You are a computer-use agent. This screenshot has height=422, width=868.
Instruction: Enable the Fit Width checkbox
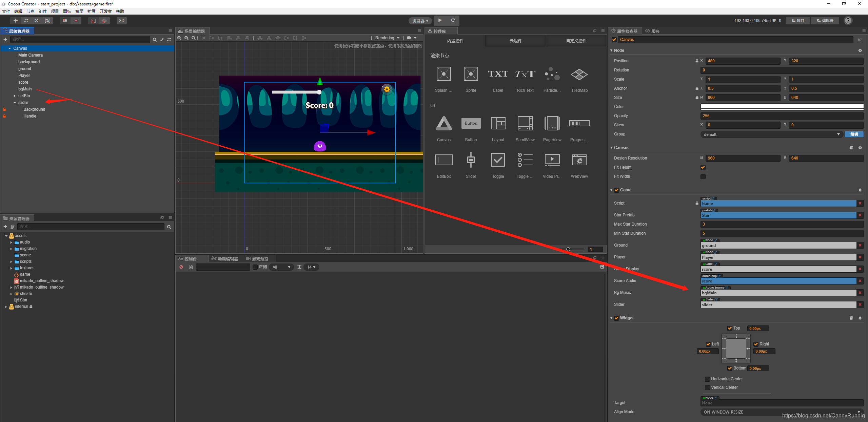click(703, 176)
